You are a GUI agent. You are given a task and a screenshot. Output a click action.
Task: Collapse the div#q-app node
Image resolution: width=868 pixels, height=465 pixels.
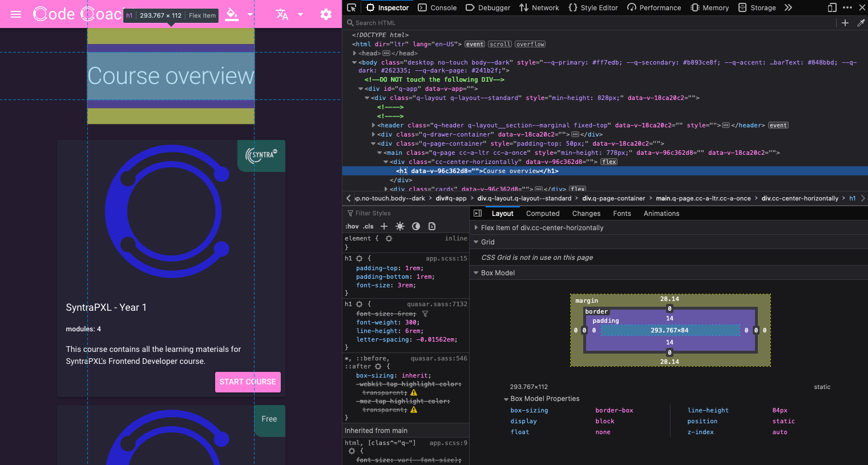pyautogui.click(x=361, y=89)
